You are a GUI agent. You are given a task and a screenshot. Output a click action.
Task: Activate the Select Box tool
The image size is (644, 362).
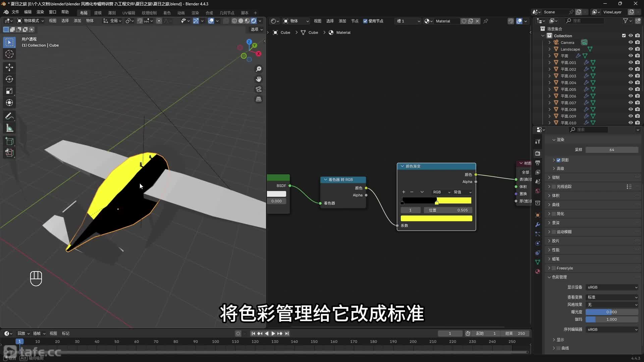tap(9, 42)
